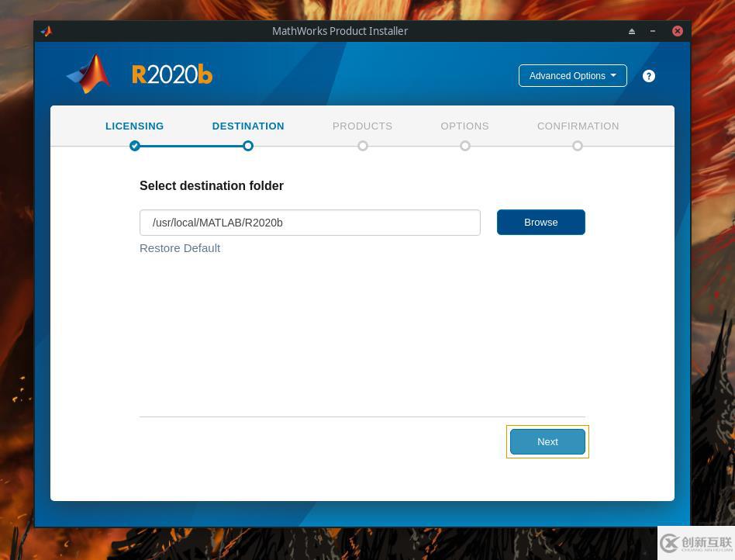Screen dimensions: 735x560
Task: Click the Products step progress circle
Action: click(362, 146)
